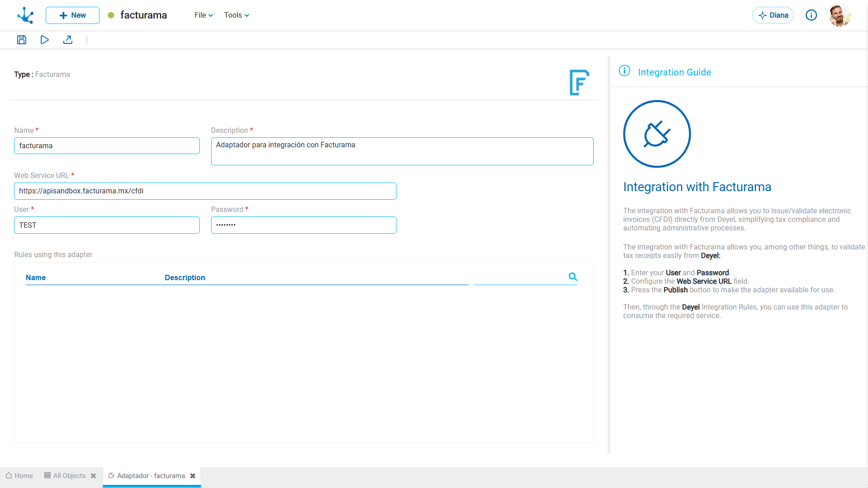
Task: Open the user profile avatar
Action: pos(840,15)
